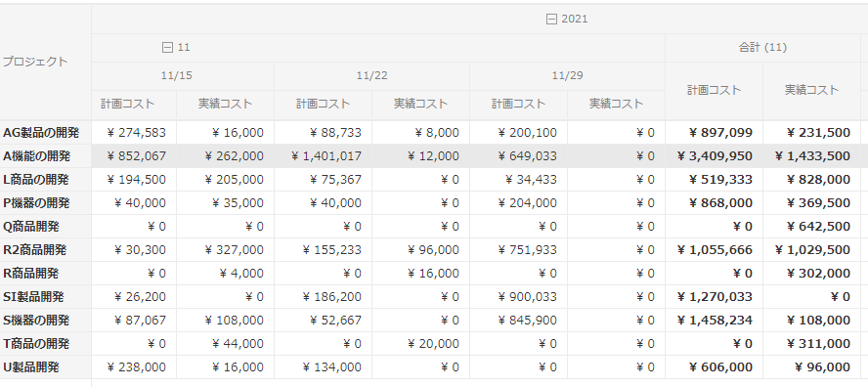Click cell ¥ 4,000 in R商品開発 row

[225, 274]
